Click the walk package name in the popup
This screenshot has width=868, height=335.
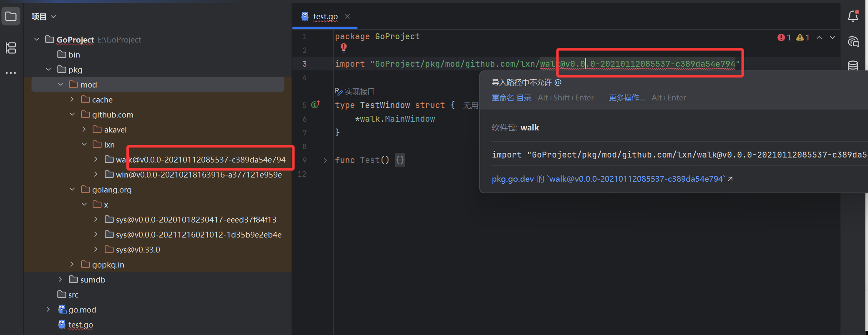click(x=530, y=128)
